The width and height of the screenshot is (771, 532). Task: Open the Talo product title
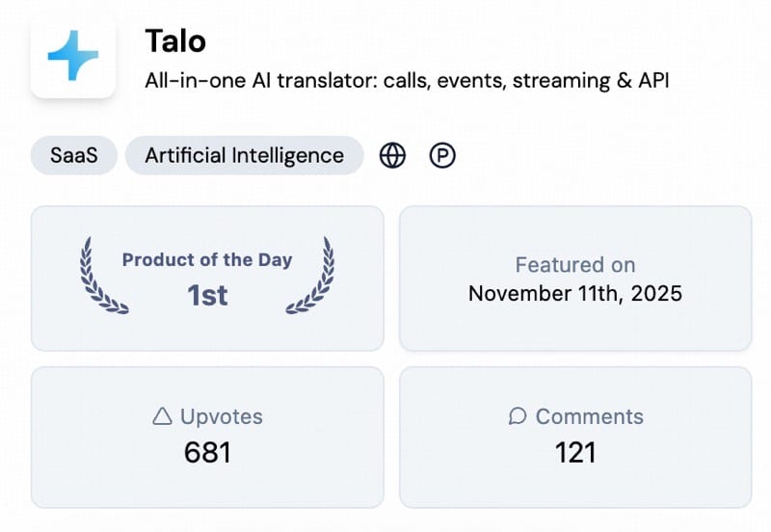pos(175,40)
